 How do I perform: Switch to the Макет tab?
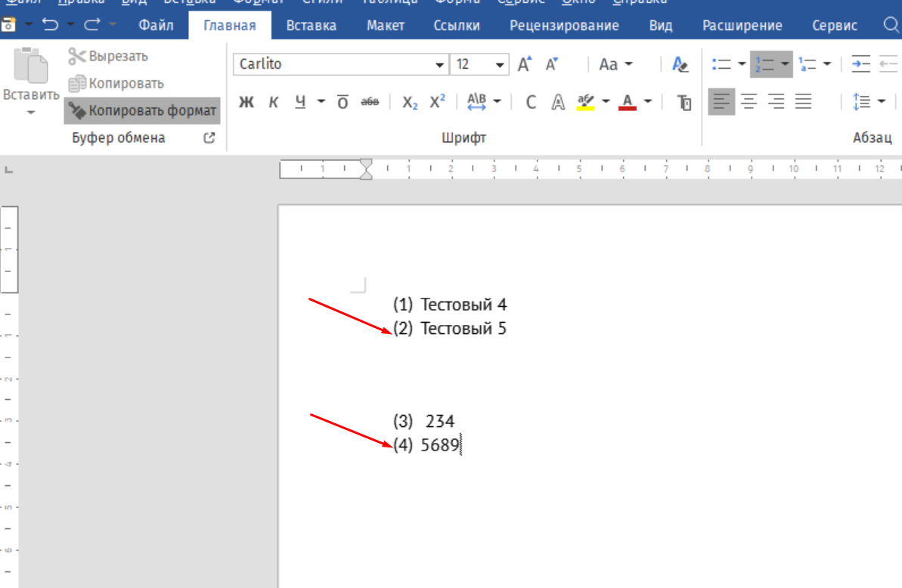coord(386,26)
